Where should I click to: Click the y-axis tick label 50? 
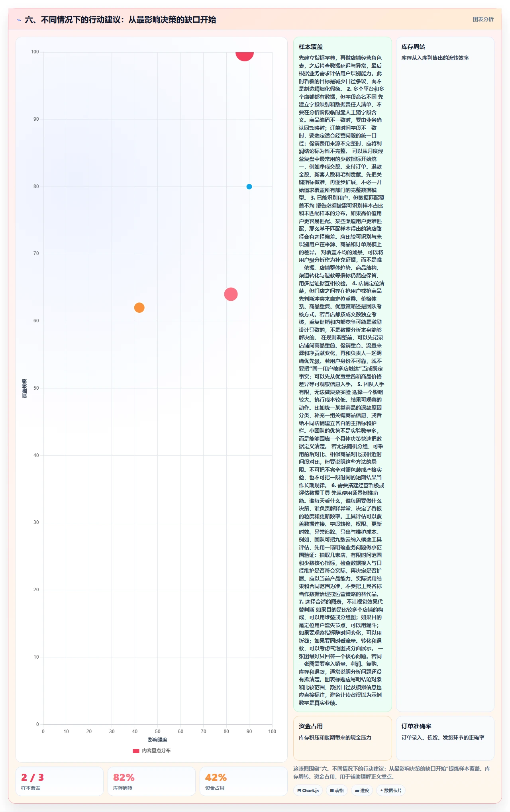click(x=36, y=388)
